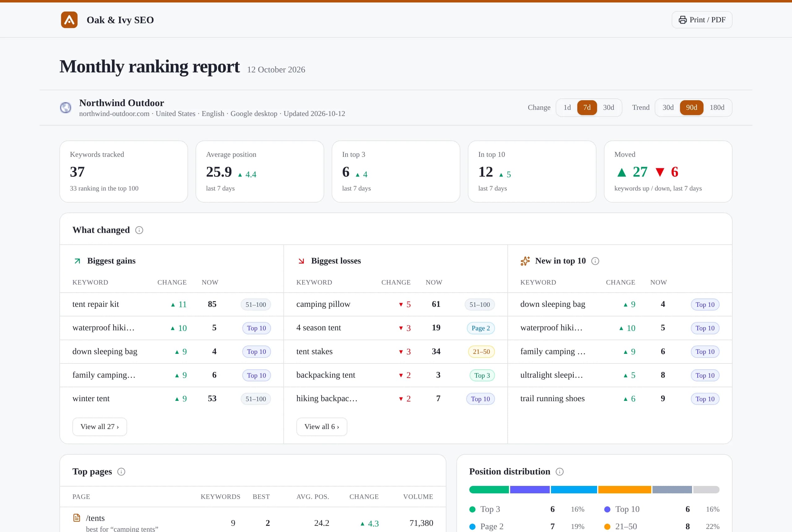
Task: Click the Top pages KEYWORDS column header
Action: [x=221, y=496]
